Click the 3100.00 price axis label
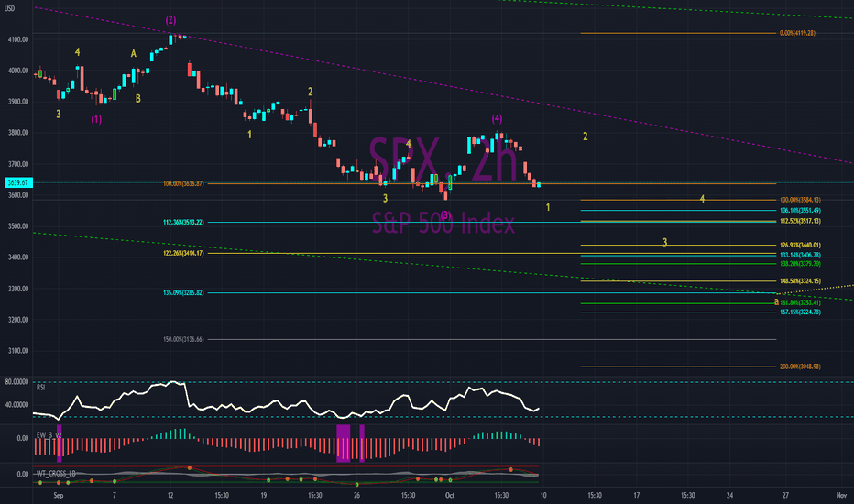The width and height of the screenshot is (854, 504). (18, 351)
